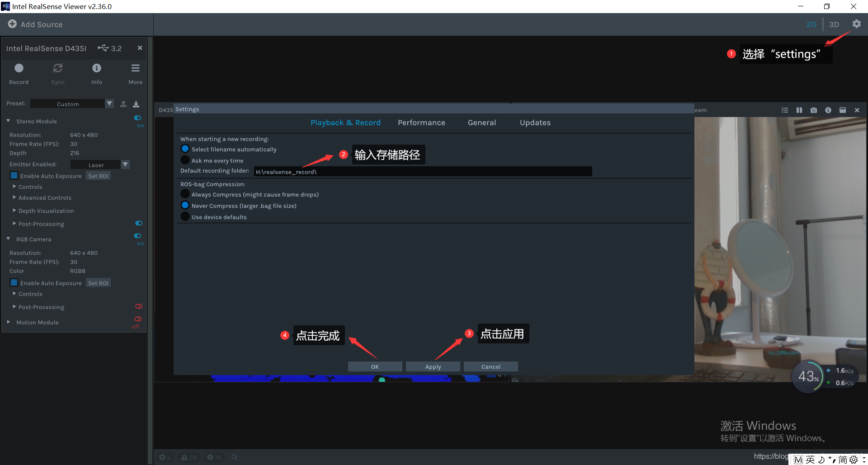Click the preset download icon

[136, 104]
